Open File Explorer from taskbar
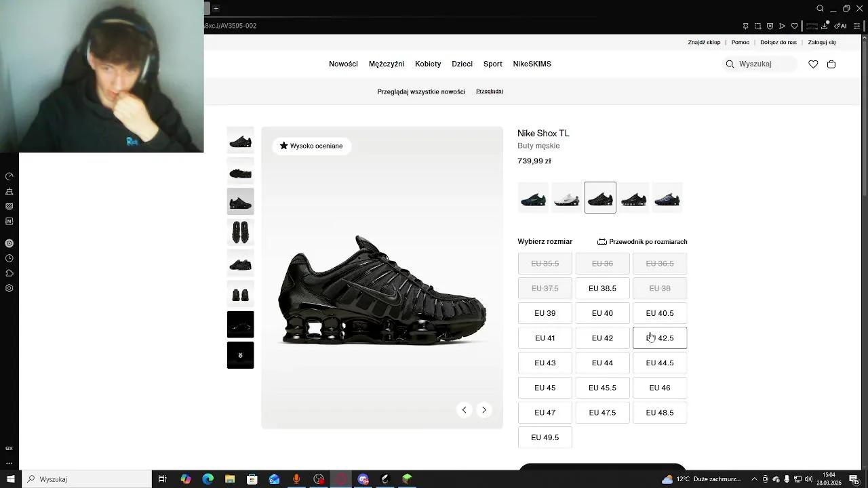 (x=230, y=479)
